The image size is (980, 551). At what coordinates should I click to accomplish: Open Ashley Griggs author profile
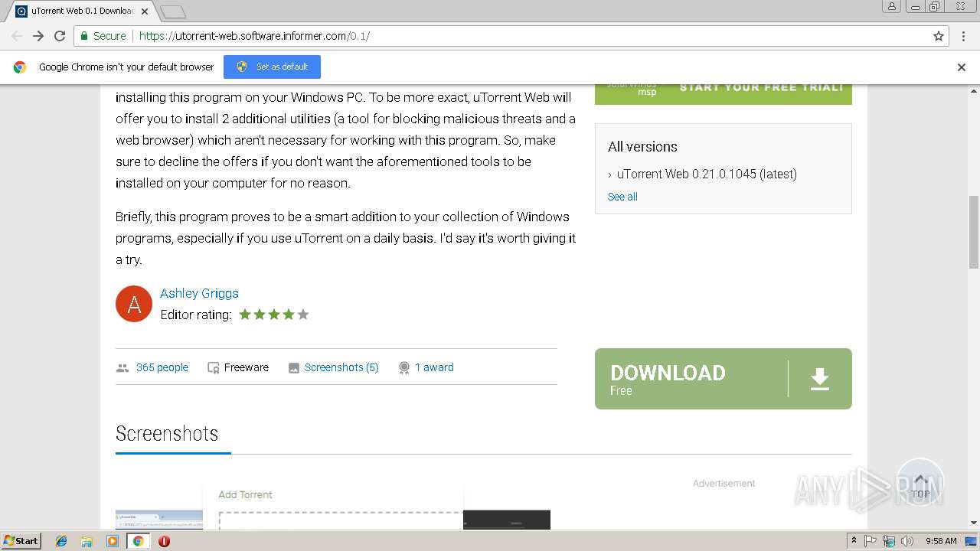(199, 293)
